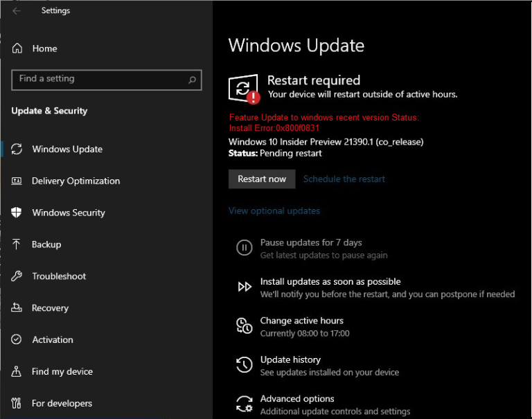The image size is (532, 419).
Task: Open the Activation page
Action: click(x=53, y=339)
